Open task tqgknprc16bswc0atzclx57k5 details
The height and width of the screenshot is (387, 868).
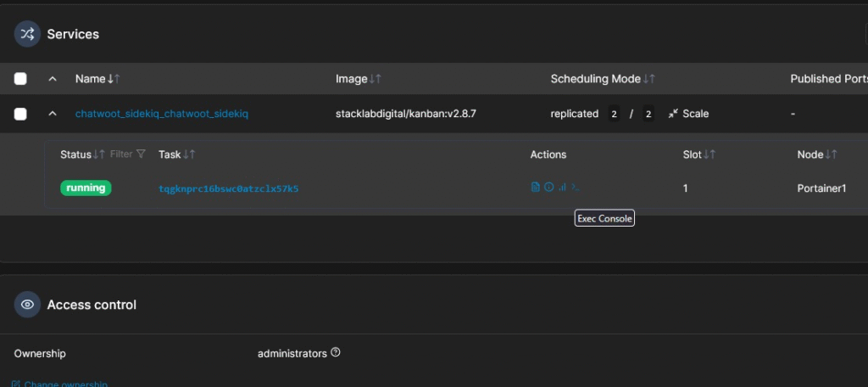point(228,188)
